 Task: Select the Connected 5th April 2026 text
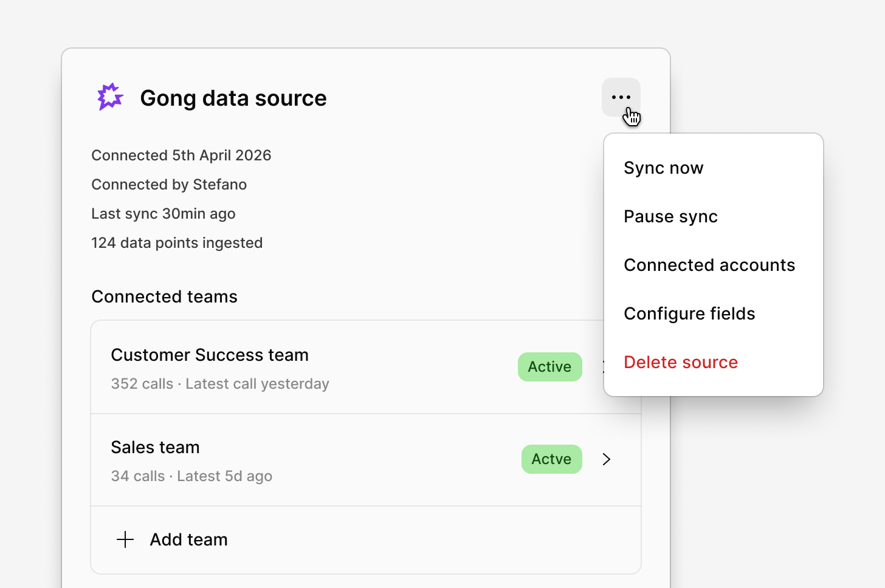point(181,156)
